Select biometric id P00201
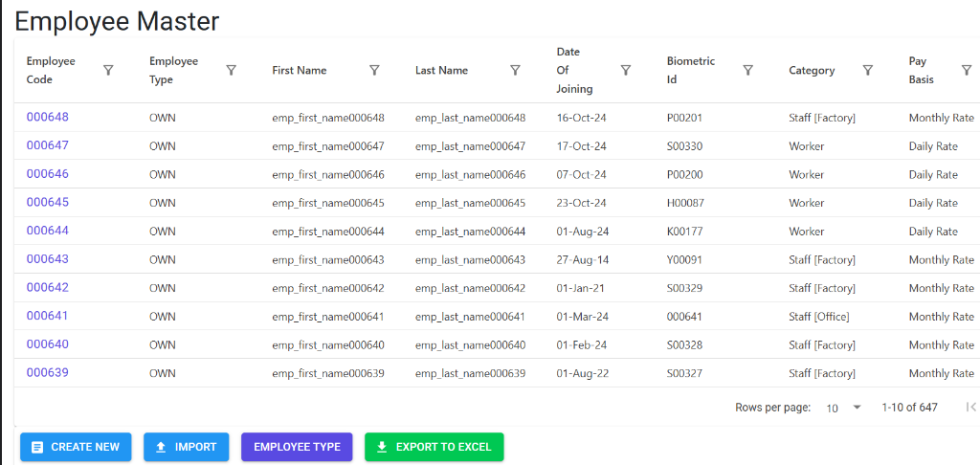This screenshot has width=980, height=465. 685,118
